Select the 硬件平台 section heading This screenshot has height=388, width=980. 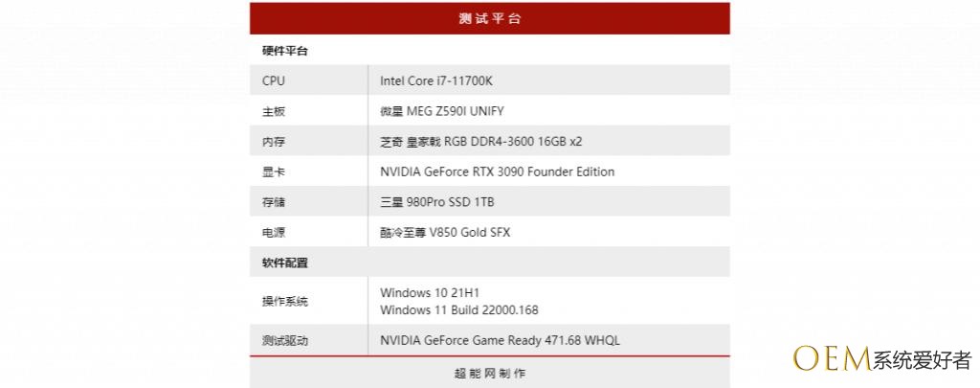(x=285, y=51)
